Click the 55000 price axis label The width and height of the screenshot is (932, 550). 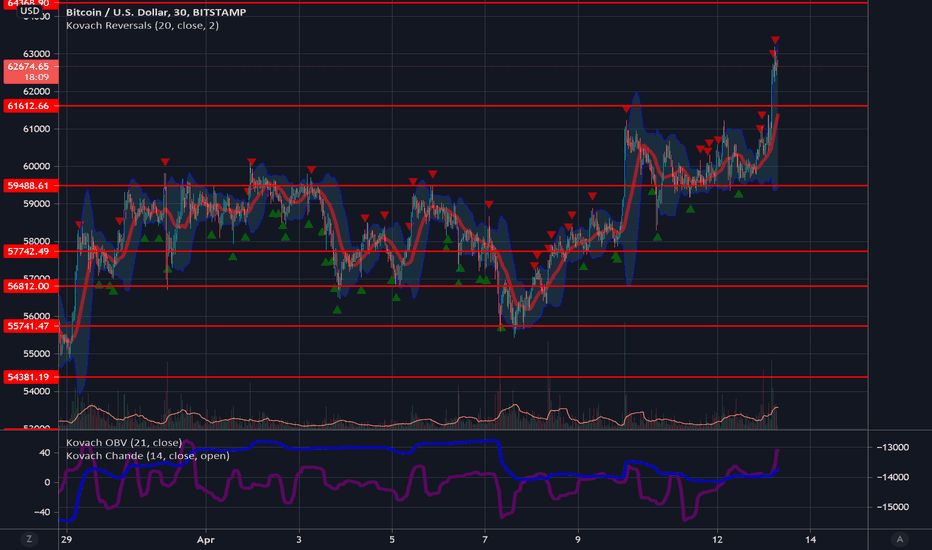[x=36, y=354]
